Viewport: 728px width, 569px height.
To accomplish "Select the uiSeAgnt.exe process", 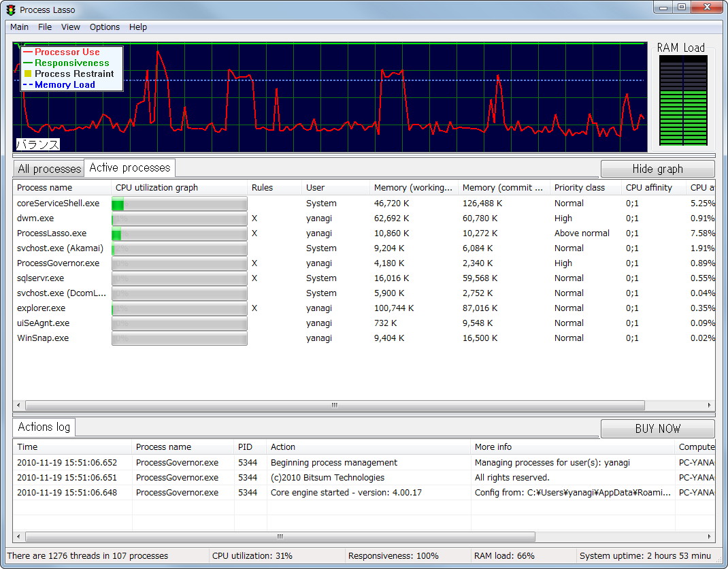I will [364, 323].
